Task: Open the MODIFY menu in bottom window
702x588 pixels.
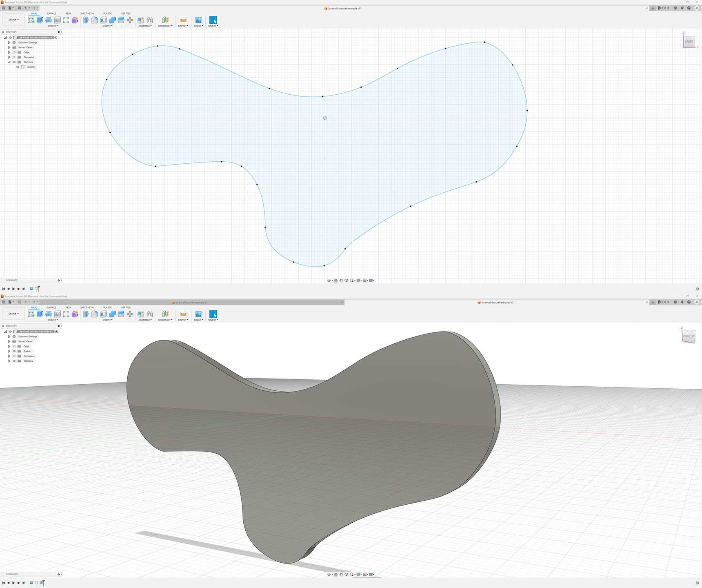Action: coord(107,320)
